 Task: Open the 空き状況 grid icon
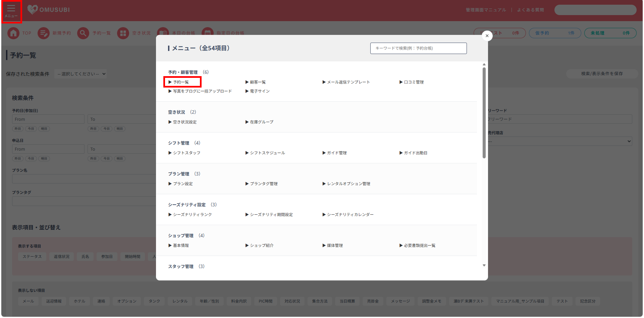pyautogui.click(x=123, y=33)
